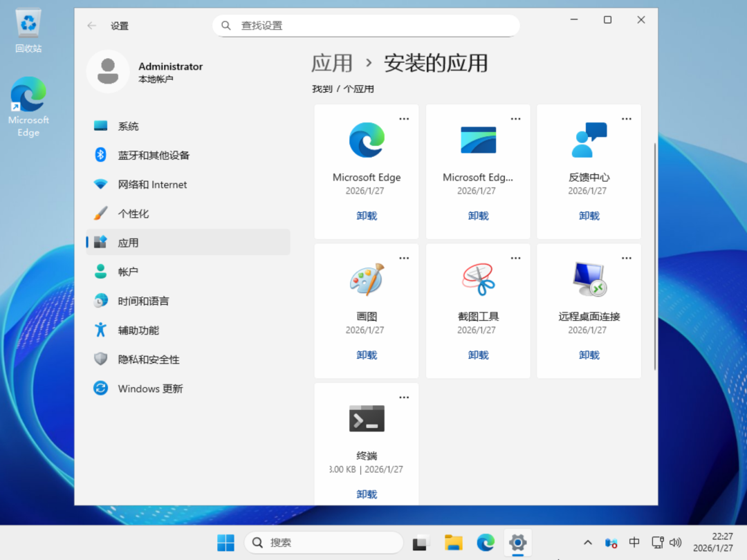The height and width of the screenshot is (560, 747).
Task: Open the Windows Start button
Action: (225, 543)
